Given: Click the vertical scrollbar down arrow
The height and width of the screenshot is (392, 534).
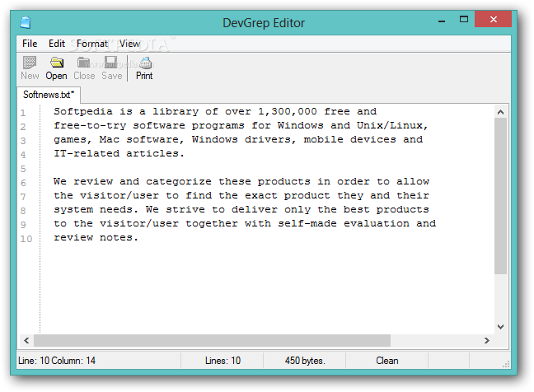Looking at the screenshot, I should tap(500, 327).
